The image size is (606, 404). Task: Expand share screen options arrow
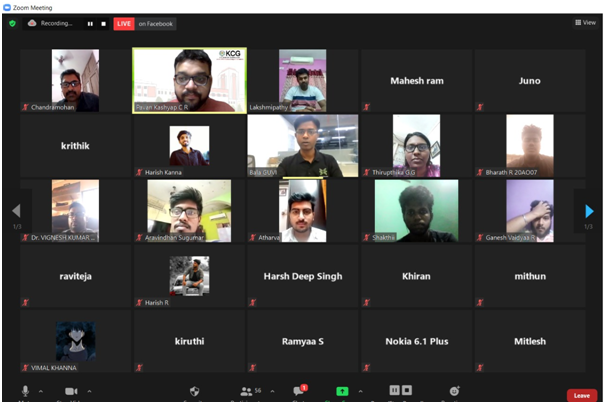tap(360, 391)
